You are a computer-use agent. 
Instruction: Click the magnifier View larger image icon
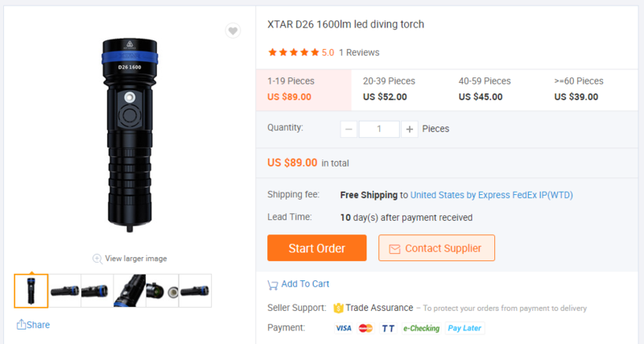coord(97,259)
